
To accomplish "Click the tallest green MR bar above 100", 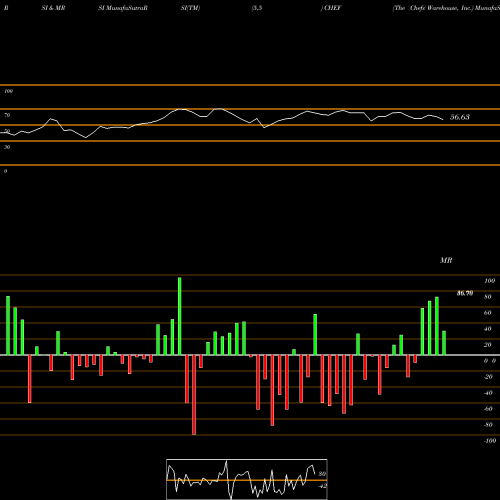I will pos(180,316).
